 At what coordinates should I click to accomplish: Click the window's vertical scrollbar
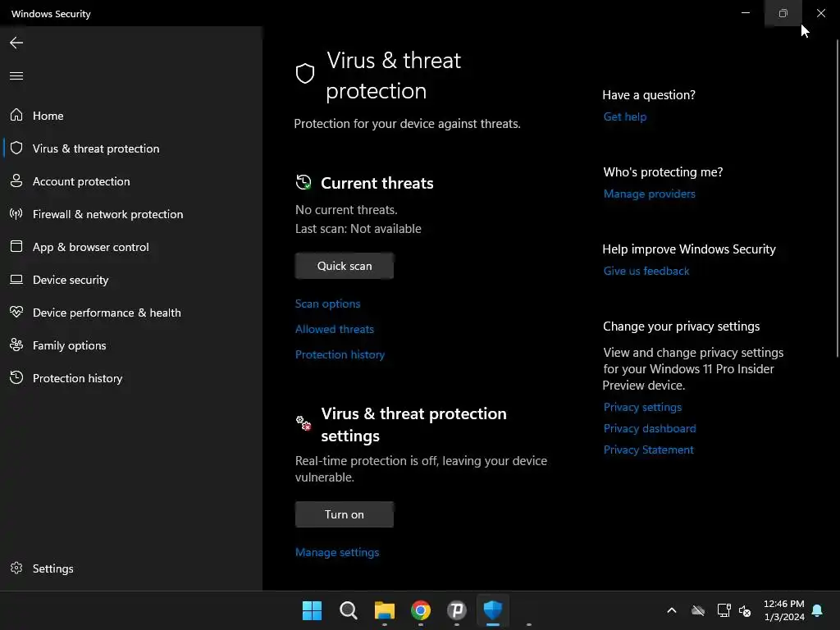coord(836,197)
